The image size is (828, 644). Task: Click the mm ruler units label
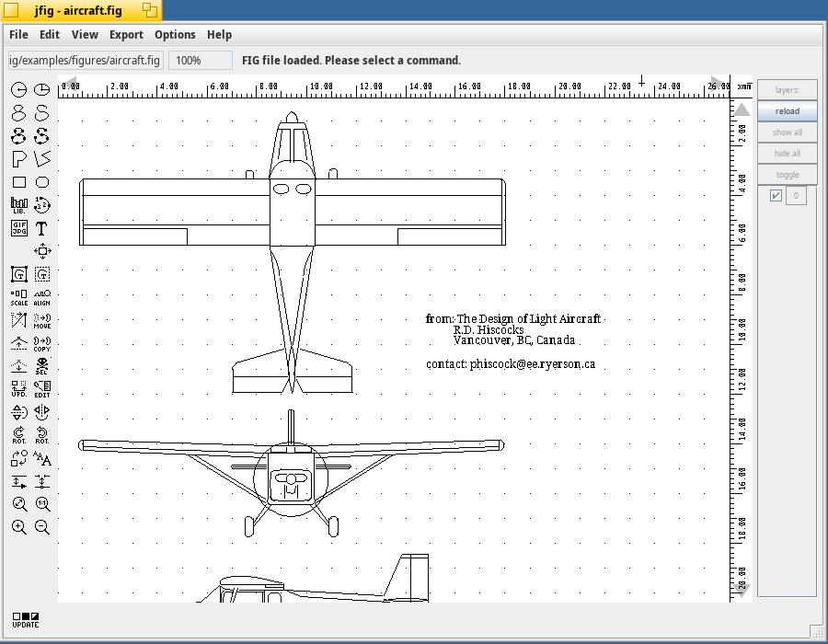click(744, 86)
